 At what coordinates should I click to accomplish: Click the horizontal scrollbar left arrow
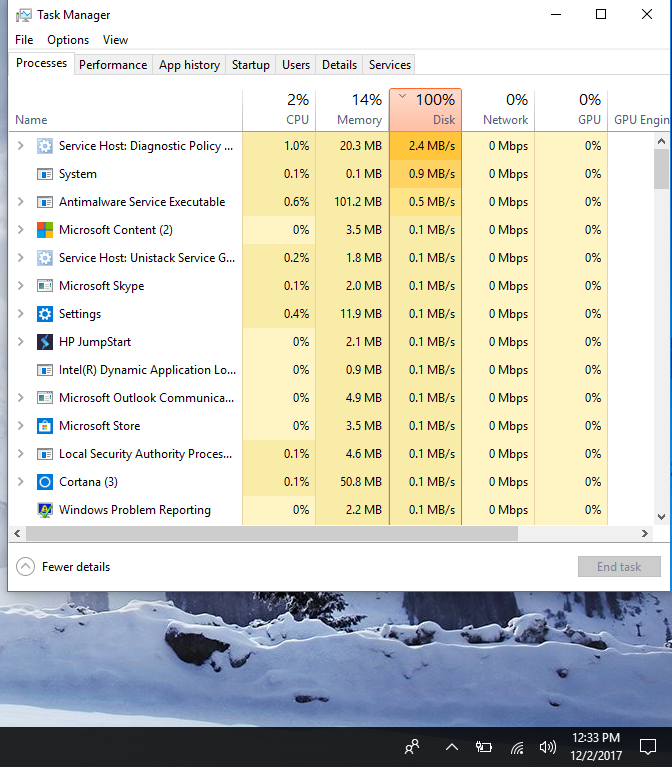[x=18, y=534]
